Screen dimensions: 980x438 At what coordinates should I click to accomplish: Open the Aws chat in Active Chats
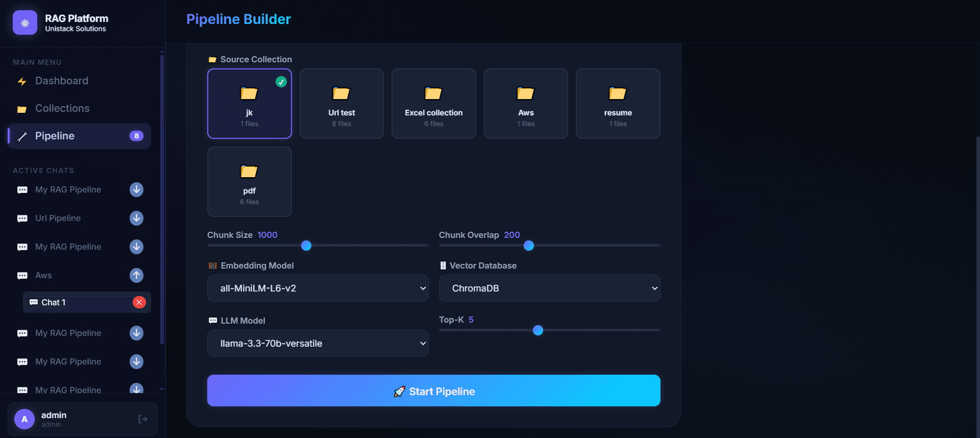(x=43, y=275)
